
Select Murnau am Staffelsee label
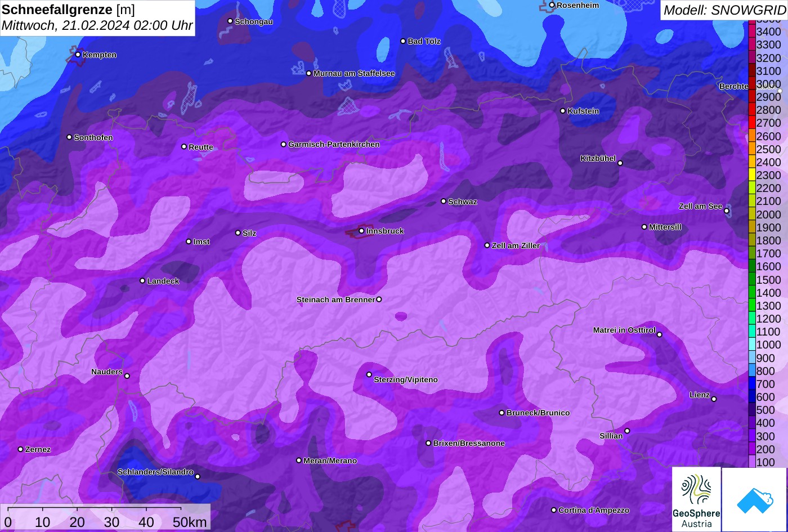click(354, 73)
